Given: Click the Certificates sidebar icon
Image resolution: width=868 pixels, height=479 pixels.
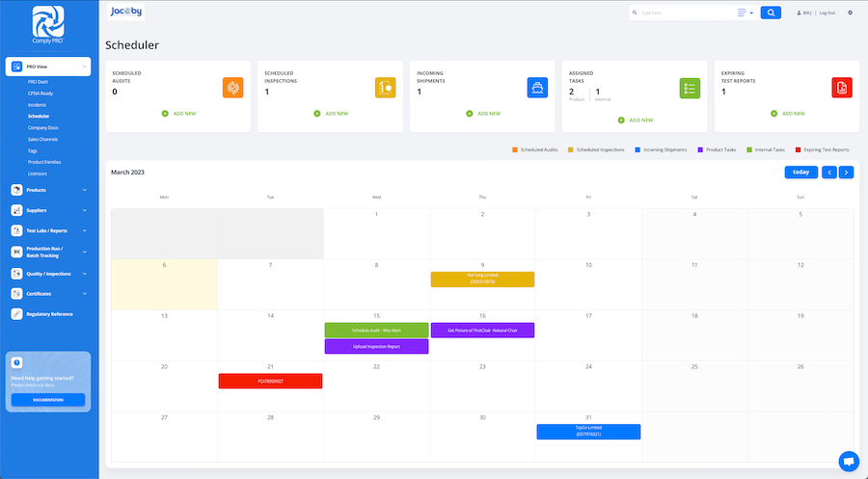Looking at the screenshot, I should [x=16, y=294].
